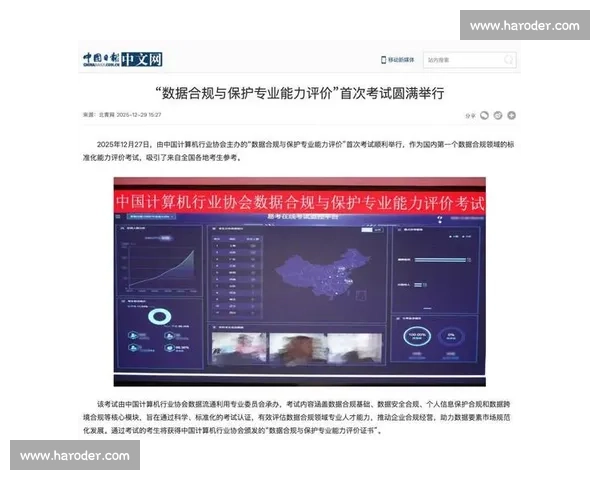Open the 移动新媒体 link

click(x=401, y=60)
